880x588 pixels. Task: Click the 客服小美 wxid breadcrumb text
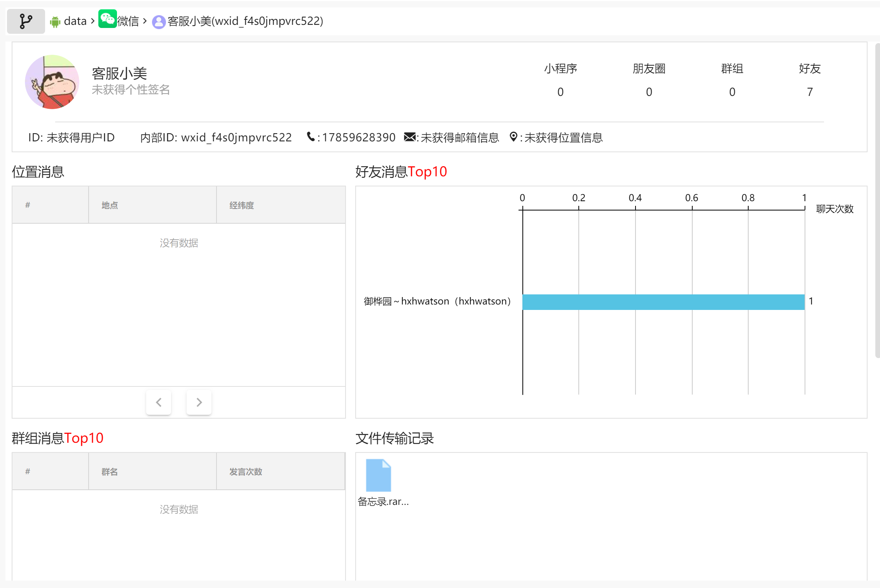(x=245, y=21)
